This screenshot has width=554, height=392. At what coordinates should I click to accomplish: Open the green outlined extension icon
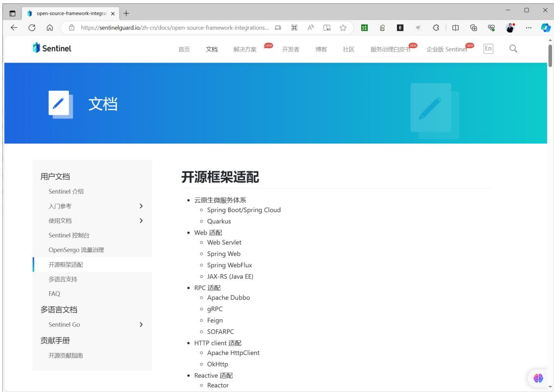(382, 27)
